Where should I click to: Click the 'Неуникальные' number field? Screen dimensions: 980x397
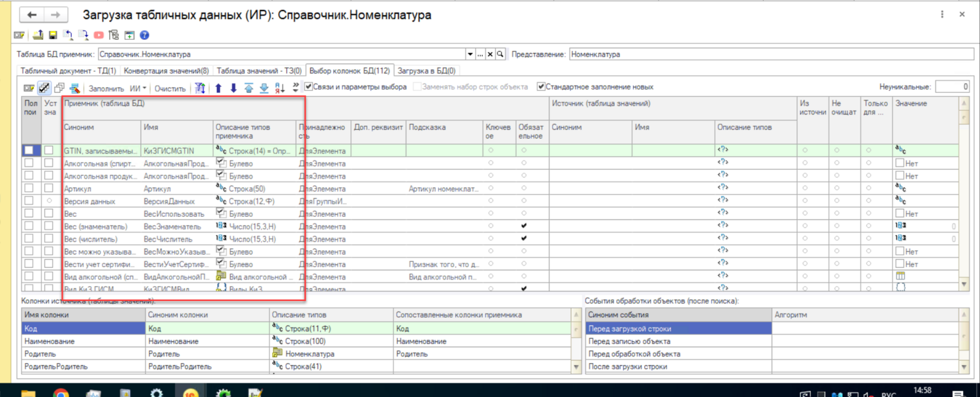click(952, 87)
